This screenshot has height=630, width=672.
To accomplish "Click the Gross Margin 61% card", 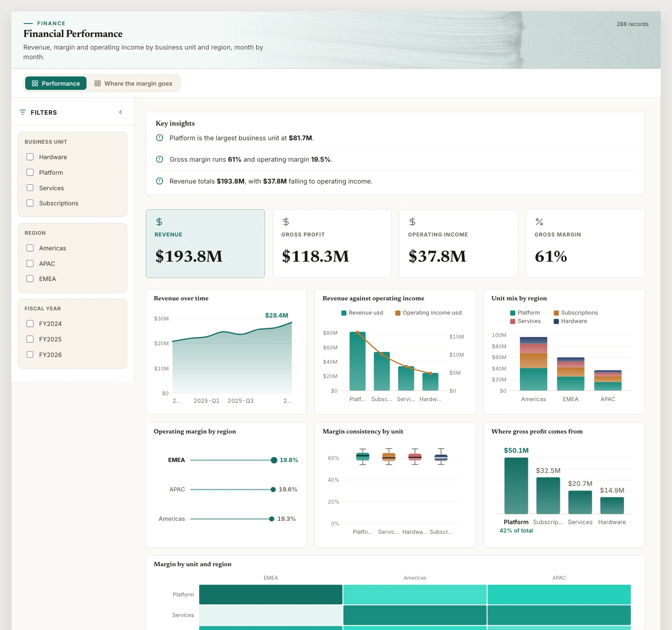I will coord(585,244).
